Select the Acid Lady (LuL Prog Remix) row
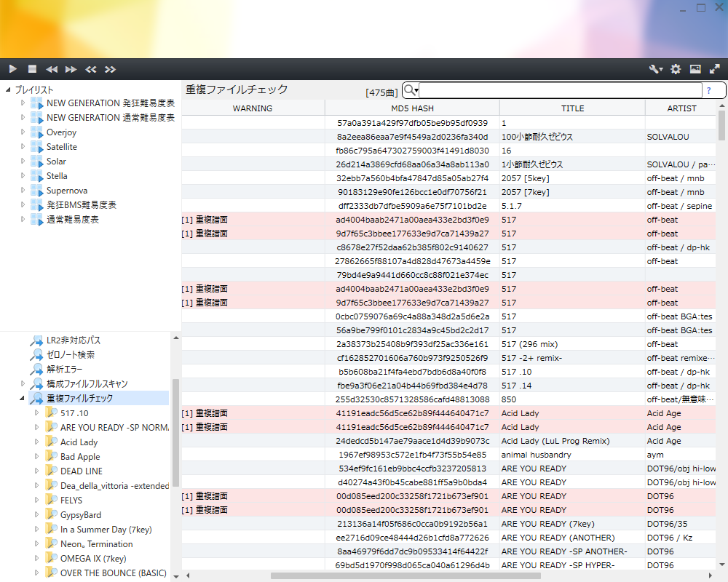Viewport: 728px width, 582px height. click(x=448, y=441)
